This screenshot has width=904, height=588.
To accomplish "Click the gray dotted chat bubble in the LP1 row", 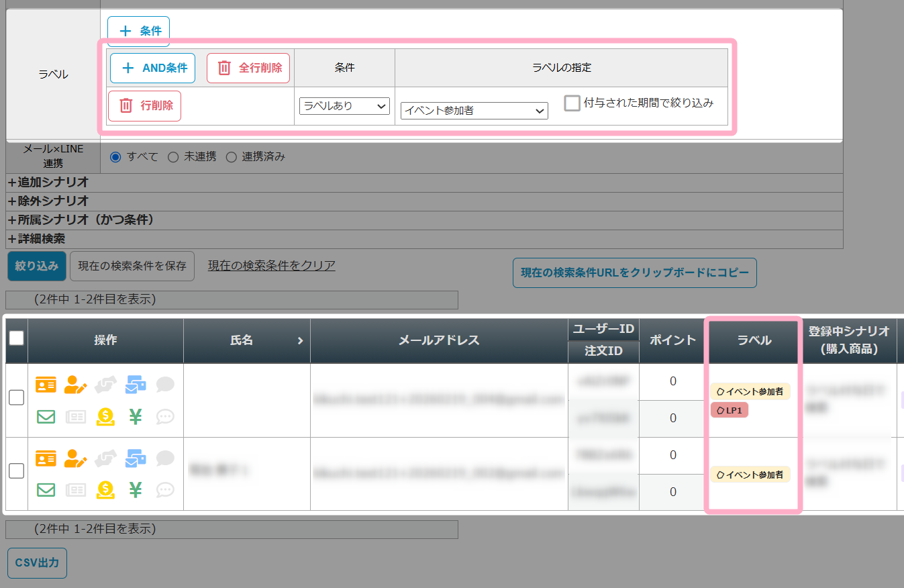I will [x=165, y=417].
